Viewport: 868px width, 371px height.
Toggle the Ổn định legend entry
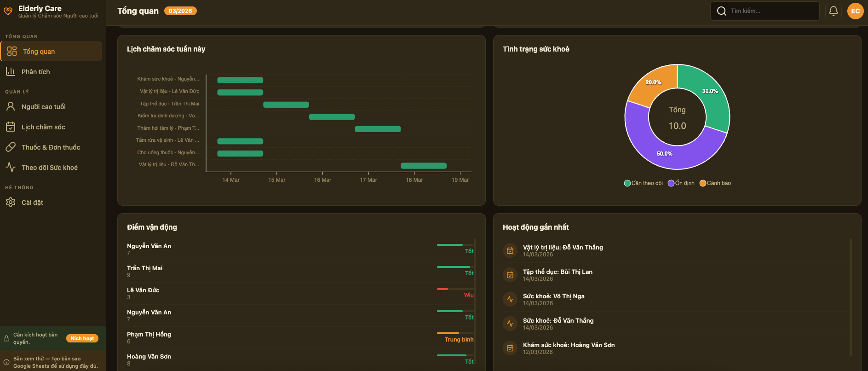[681, 183]
